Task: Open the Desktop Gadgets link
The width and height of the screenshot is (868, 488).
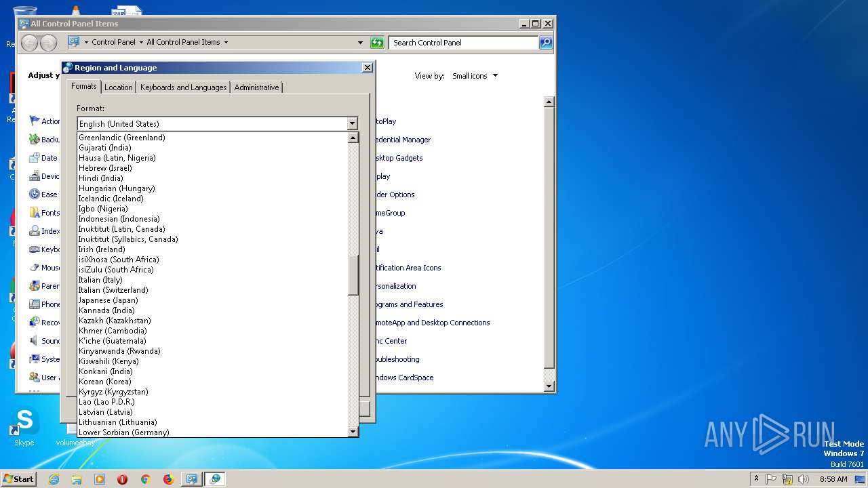Action: (x=398, y=158)
